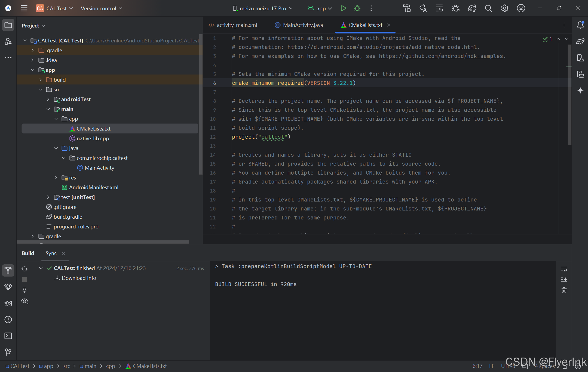The width and height of the screenshot is (588, 372).
Task: Select the Sync tab in bottom panel
Action: tap(51, 253)
